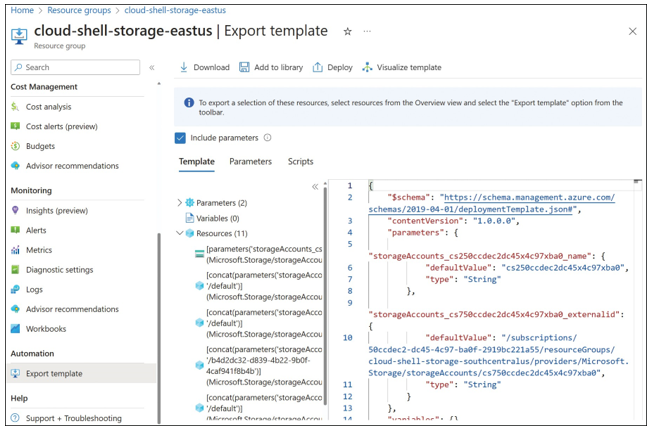Collapse the left navigation menu
This screenshot has width=653, height=428.
point(152,67)
